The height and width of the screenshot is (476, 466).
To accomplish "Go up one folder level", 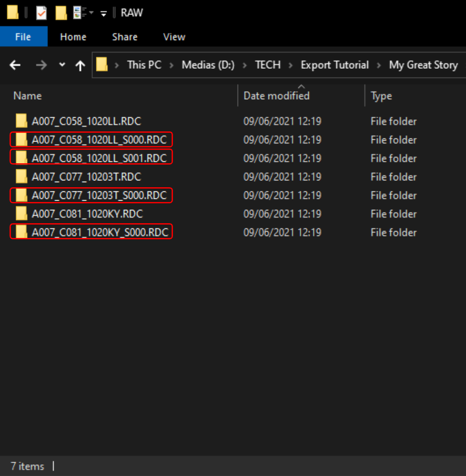I will (80, 65).
